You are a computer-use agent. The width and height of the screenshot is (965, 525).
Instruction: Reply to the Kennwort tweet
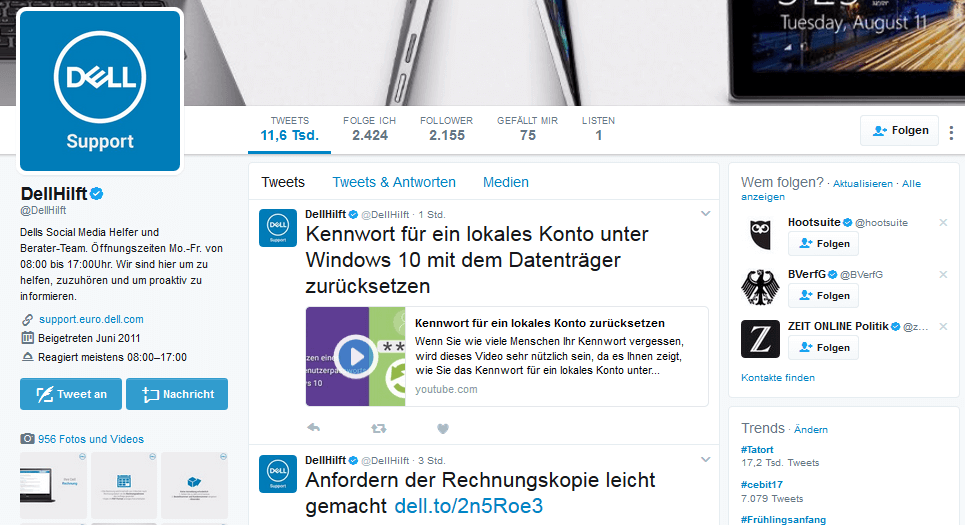click(x=314, y=428)
